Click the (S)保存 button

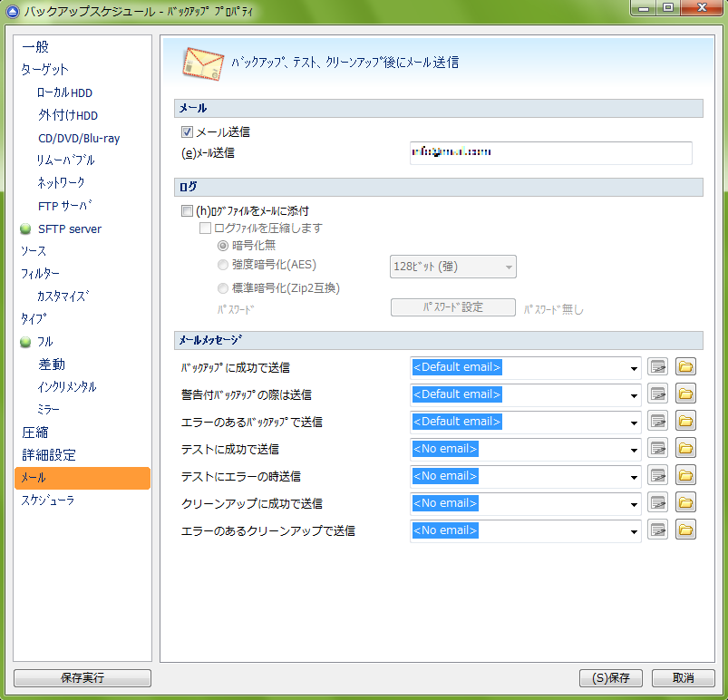tap(610, 678)
